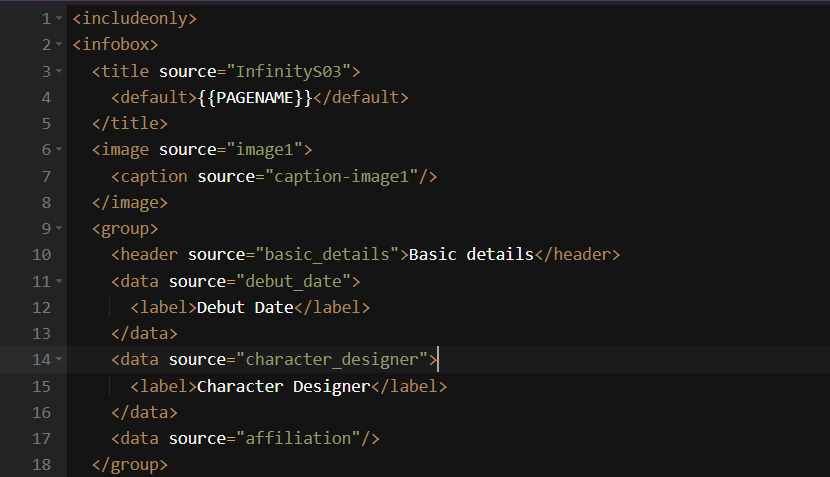The height and width of the screenshot is (477, 830).
Task: Click the opening <infobox> tag
Action: [x=115, y=44]
